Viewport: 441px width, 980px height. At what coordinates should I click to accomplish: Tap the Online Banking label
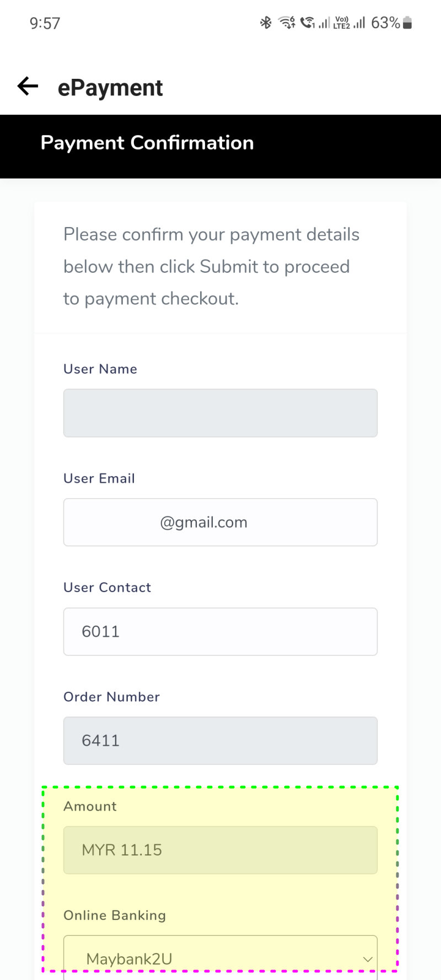coord(115,915)
